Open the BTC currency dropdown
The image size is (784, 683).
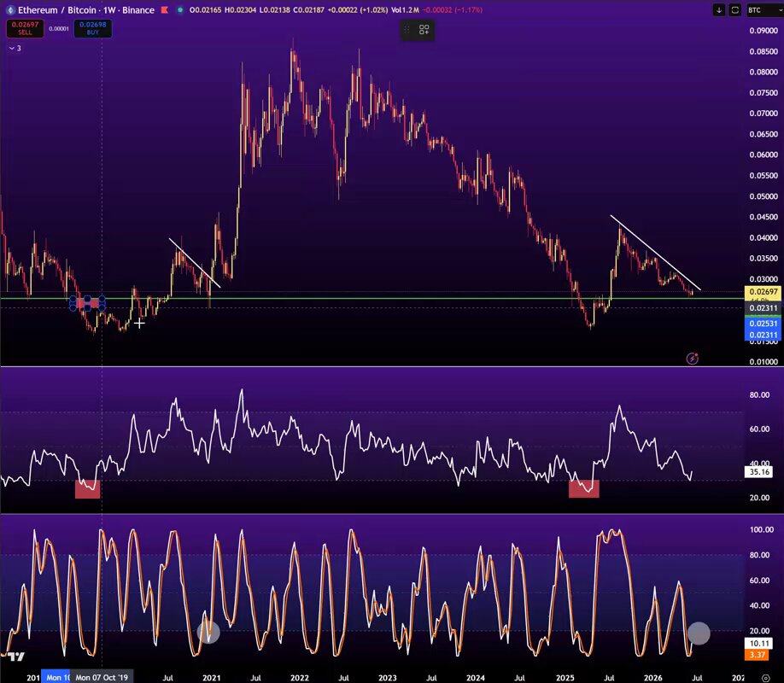click(x=764, y=10)
